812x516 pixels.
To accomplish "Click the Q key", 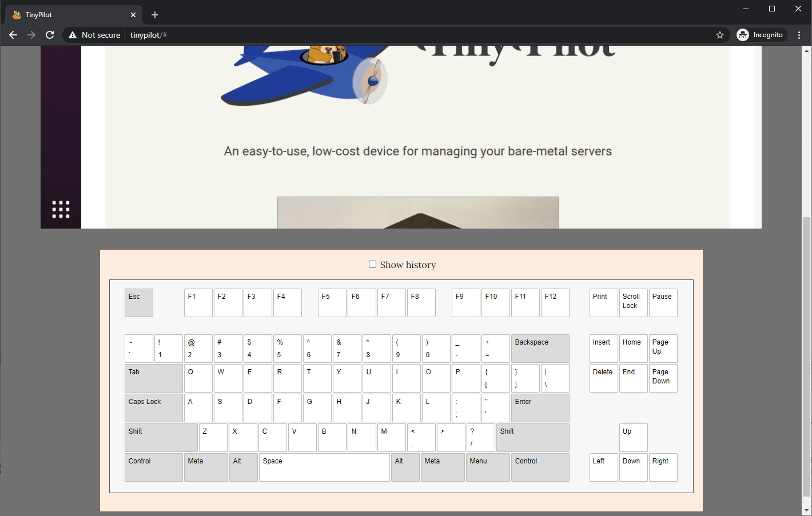I will pyautogui.click(x=198, y=378).
